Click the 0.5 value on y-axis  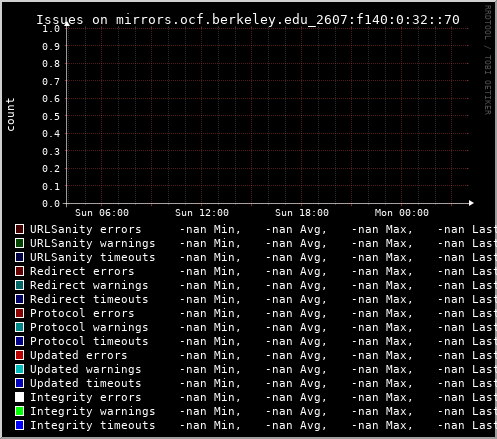51,116
